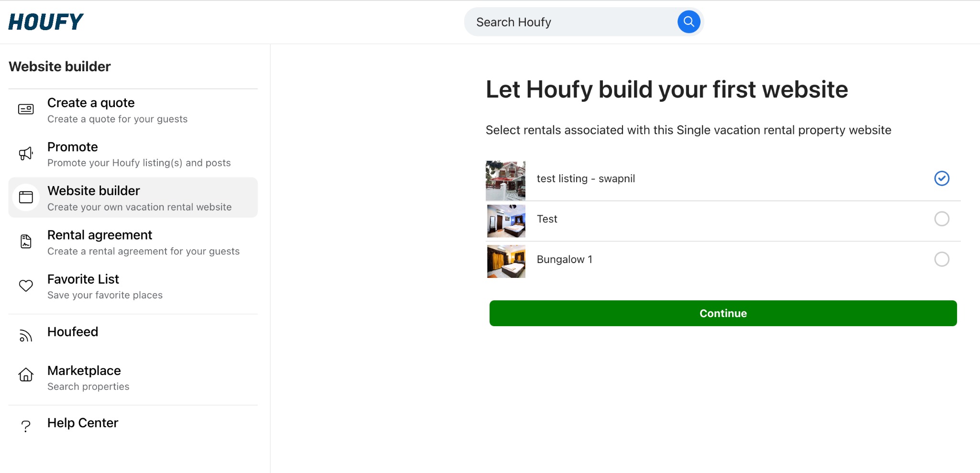Uncheck the test listing - swapnil rental
Viewport: 980px width, 473px height.
pos(941,178)
